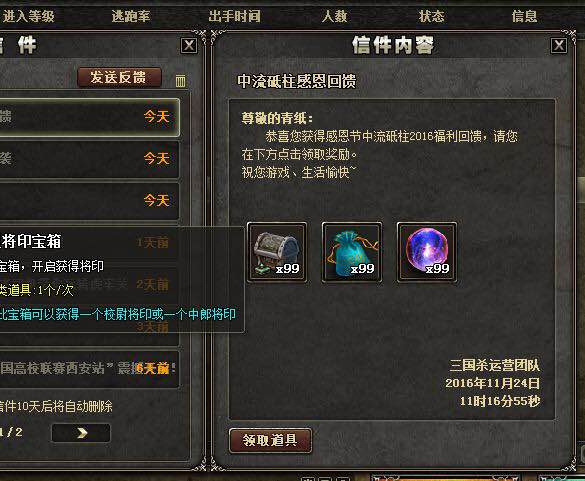Click the treasure chest reward icon

click(277, 252)
